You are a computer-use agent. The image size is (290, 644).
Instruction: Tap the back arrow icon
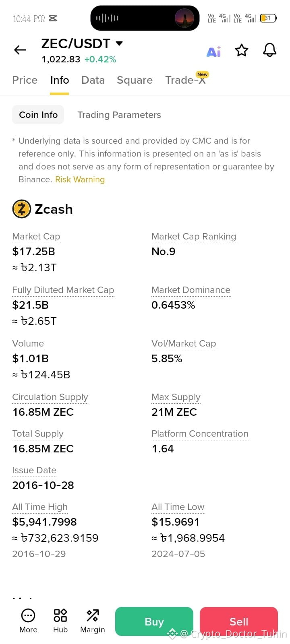20,50
